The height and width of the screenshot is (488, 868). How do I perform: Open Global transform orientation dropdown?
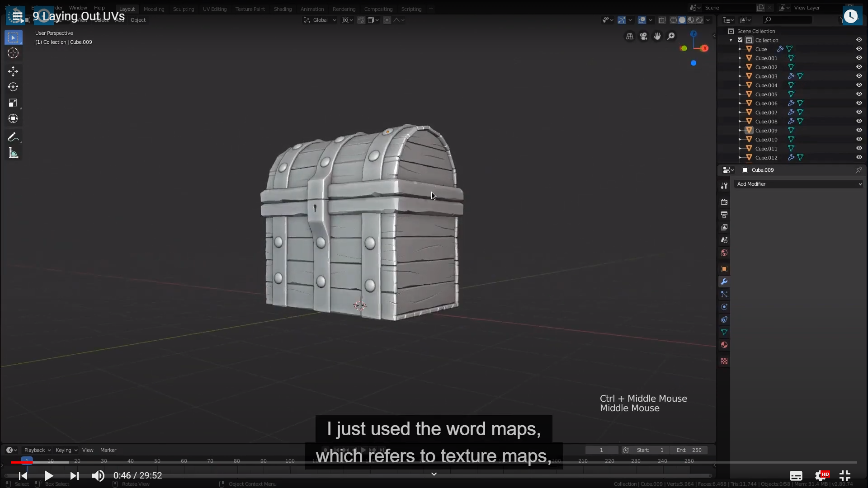(x=320, y=20)
